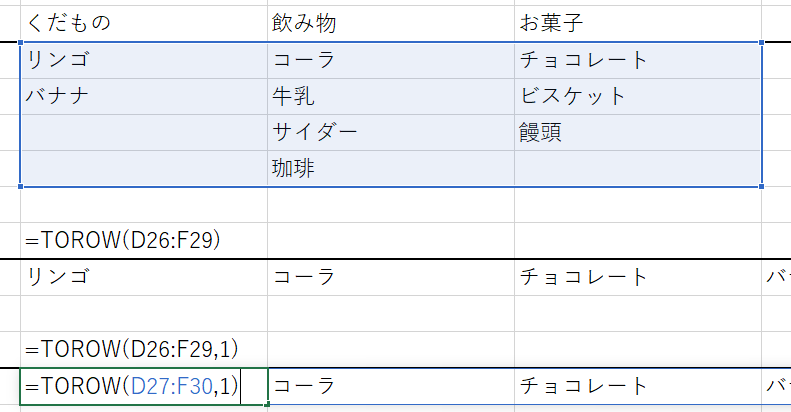
Task: Click the くだもの header cell
Action: coord(70,22)
